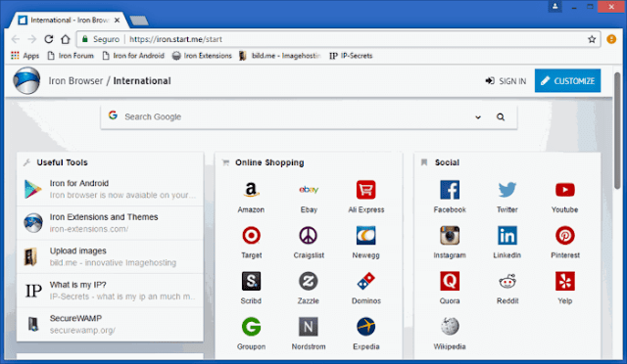Open the Zazzle icon

click(x=309, y=281)
